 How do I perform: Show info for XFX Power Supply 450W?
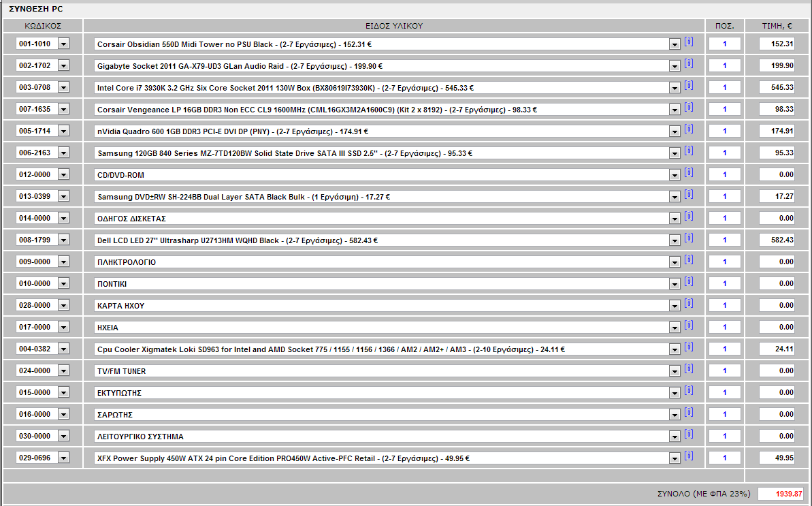(x=689, y=455)
